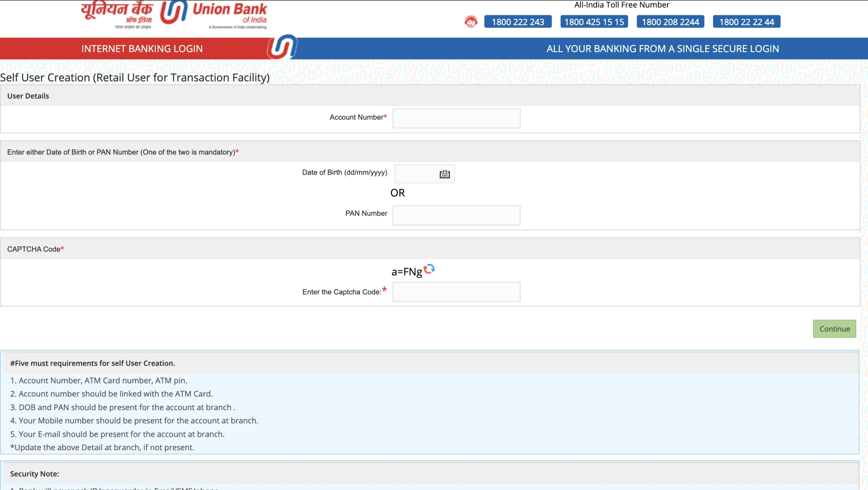Click the customer care support icon
This screenshot has height=490, width=868.
point(471,21)
